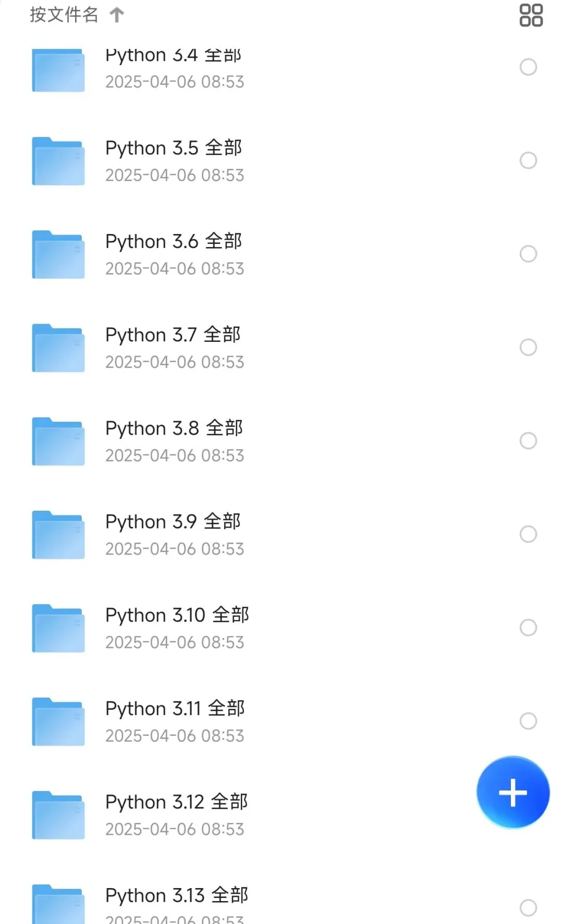Select the Python 3.4 radio button
Viewport: 563px width, 924px height.
[x=528, y=67]
